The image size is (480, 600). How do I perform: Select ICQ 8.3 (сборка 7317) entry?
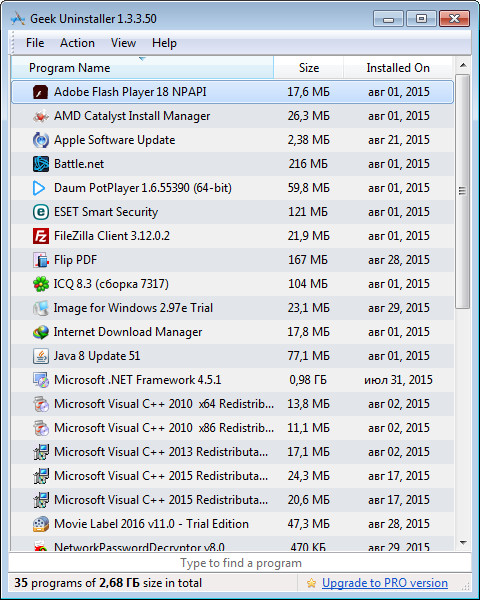(x=232, y=284)
